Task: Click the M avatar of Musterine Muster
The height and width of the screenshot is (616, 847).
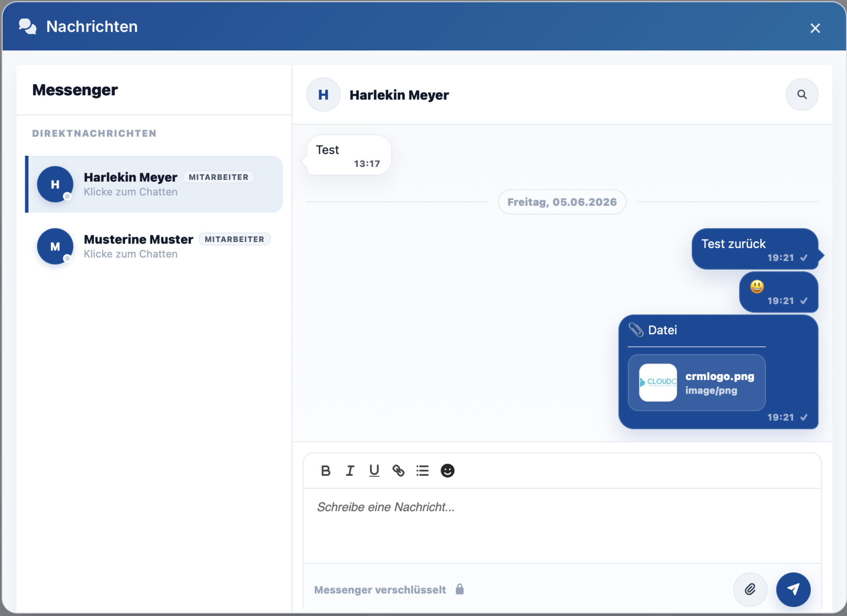Action: click(x=55, y=246)
